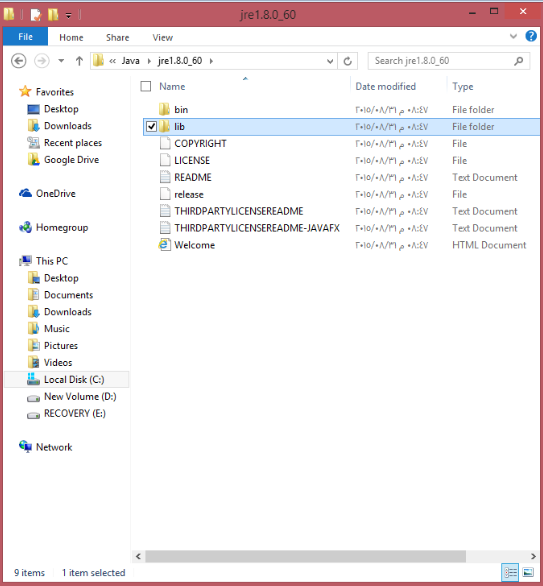Viewport: 543px width, 586px height.
Task: Open the File menu tab
Action: click(25, 37)
